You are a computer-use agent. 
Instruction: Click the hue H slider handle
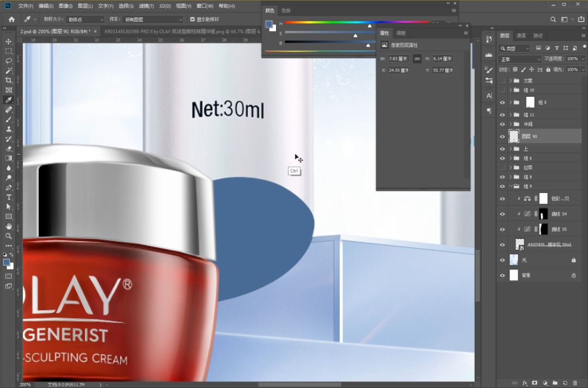click(369, 26)
